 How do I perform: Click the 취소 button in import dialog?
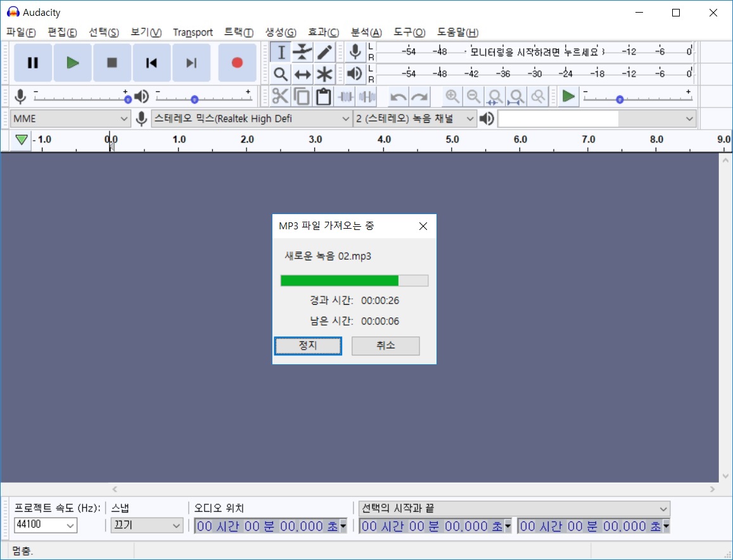(386, 346)
